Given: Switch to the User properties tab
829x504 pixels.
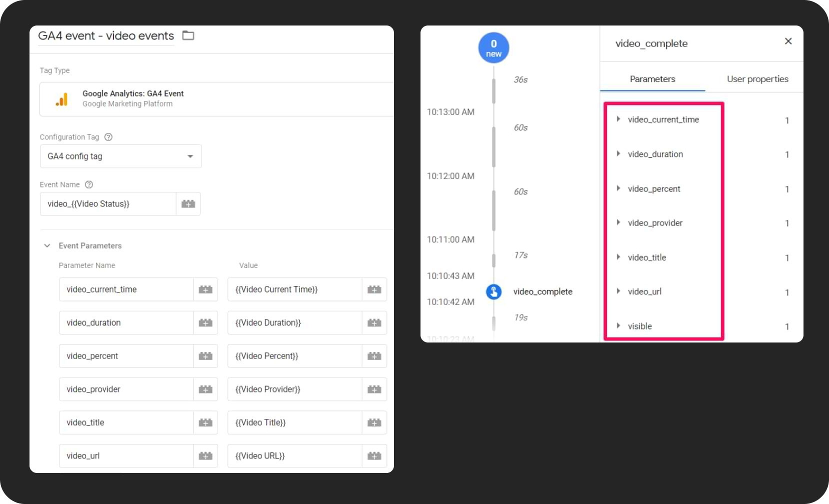Looking at the screenshot, I should pyautogui.click(x=757, y=78).
